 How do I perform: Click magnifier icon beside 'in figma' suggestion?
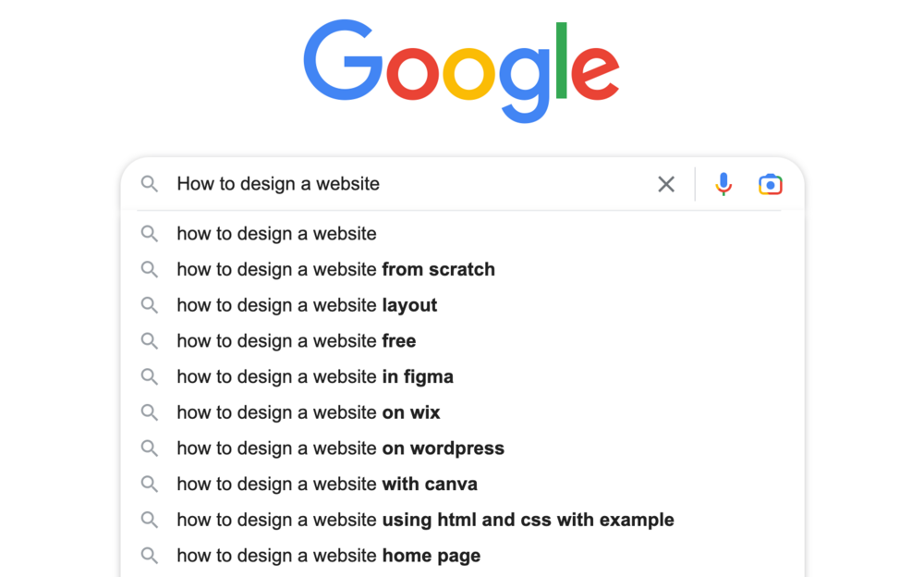click(x=150, y=377)
